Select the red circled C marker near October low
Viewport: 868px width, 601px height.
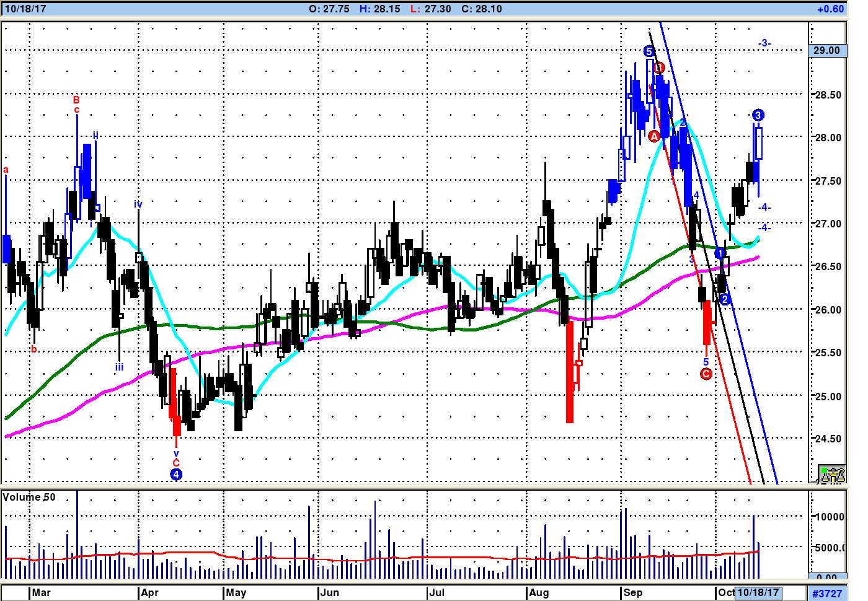coord(706,374)
